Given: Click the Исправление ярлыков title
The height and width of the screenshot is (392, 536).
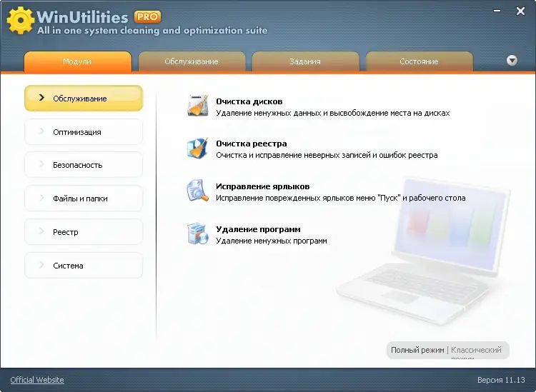Looking at the screenshot, I should click(x=263, y=186).
